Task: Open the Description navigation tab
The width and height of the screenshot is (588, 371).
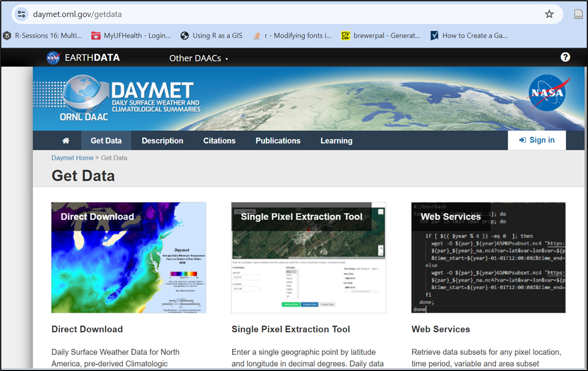Action: [162, 141]
